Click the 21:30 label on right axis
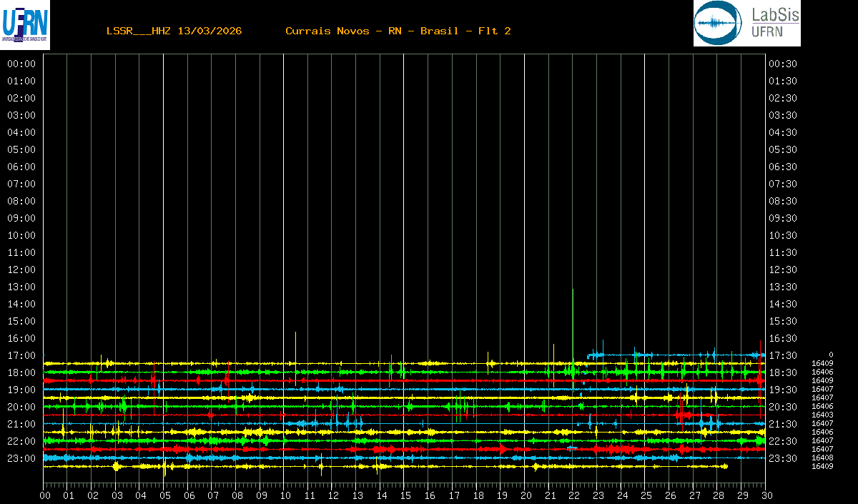858x504 pixels. 783,424
